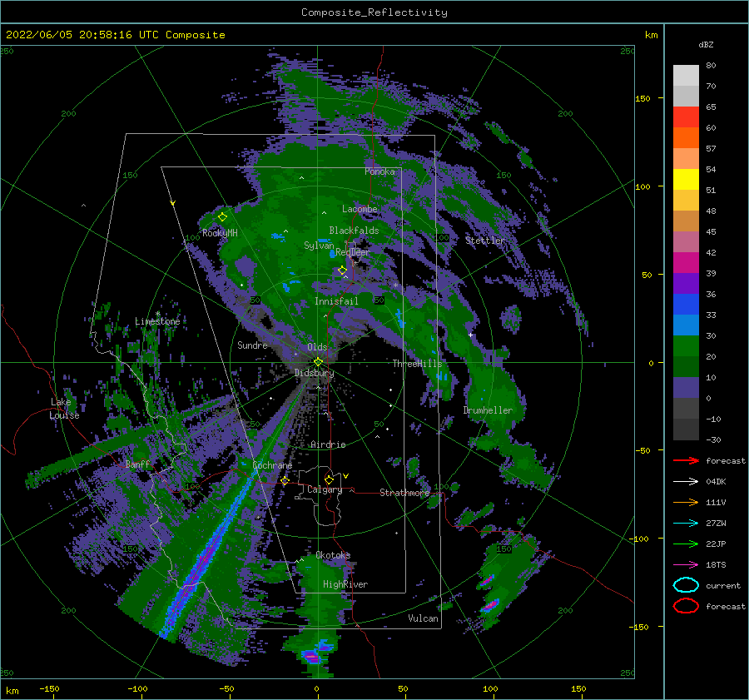Click the Cochrane town label
The image size is (749, 700).
272,465
